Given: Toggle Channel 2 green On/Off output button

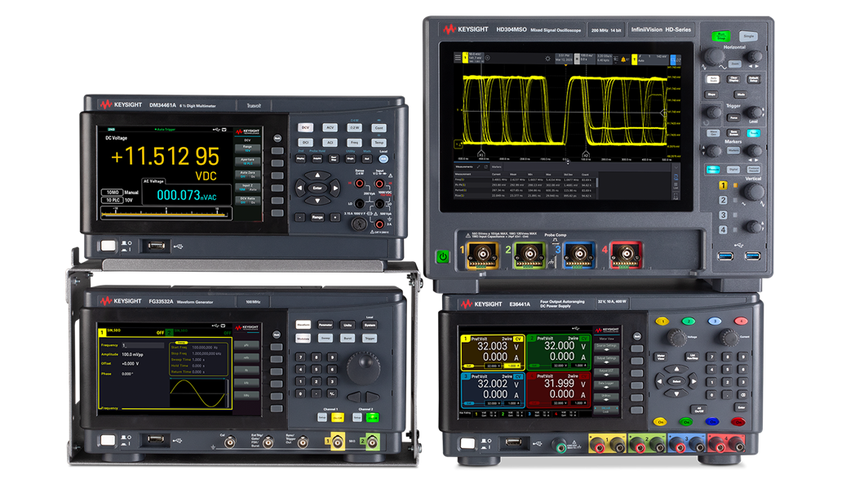Looking at the screenshot, I should click(372, 418).
